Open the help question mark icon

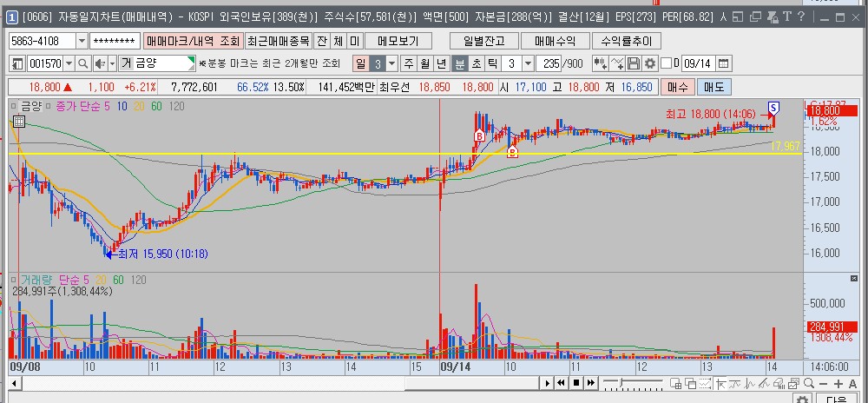click(800, 17)
